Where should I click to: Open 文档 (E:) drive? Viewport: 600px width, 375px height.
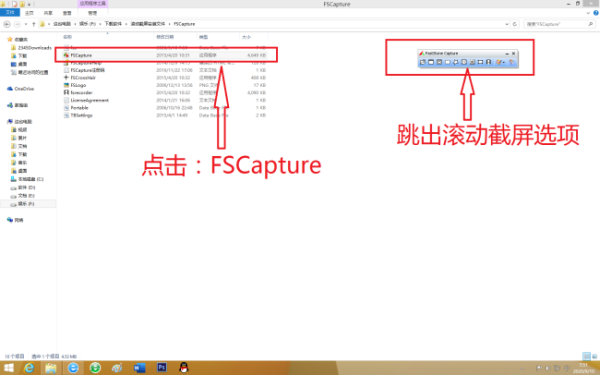[23, 196]
